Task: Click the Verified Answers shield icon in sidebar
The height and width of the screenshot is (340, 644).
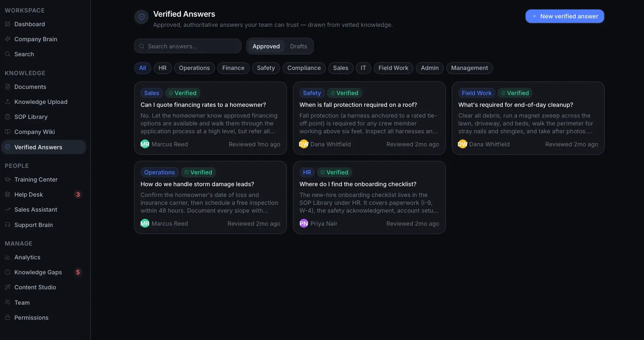Action: (x=8, y=147)
